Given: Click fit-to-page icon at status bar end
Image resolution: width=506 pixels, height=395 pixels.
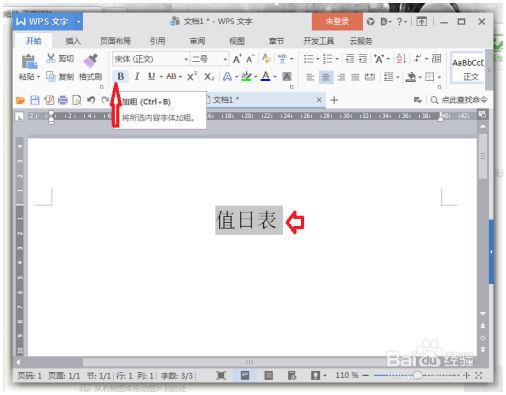Looking at the screenshot, I should 479,376.
